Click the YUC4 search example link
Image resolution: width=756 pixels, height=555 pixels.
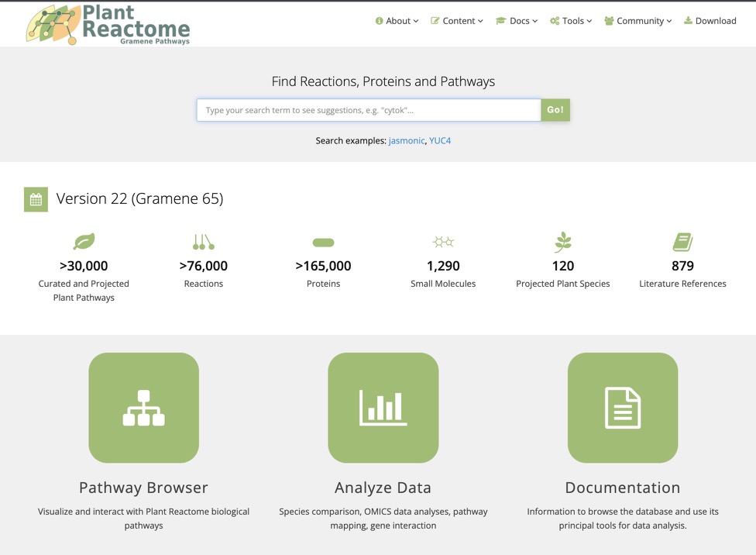[440, 141]
